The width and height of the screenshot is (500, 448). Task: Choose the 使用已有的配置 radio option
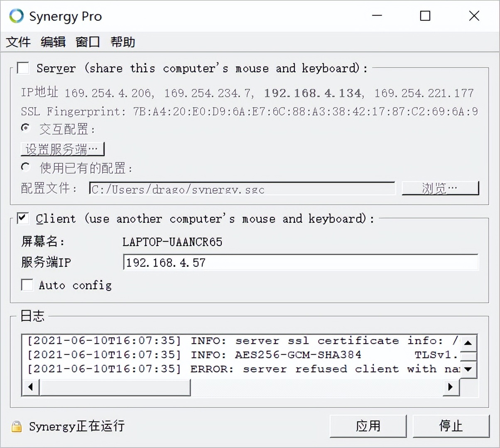26,167
